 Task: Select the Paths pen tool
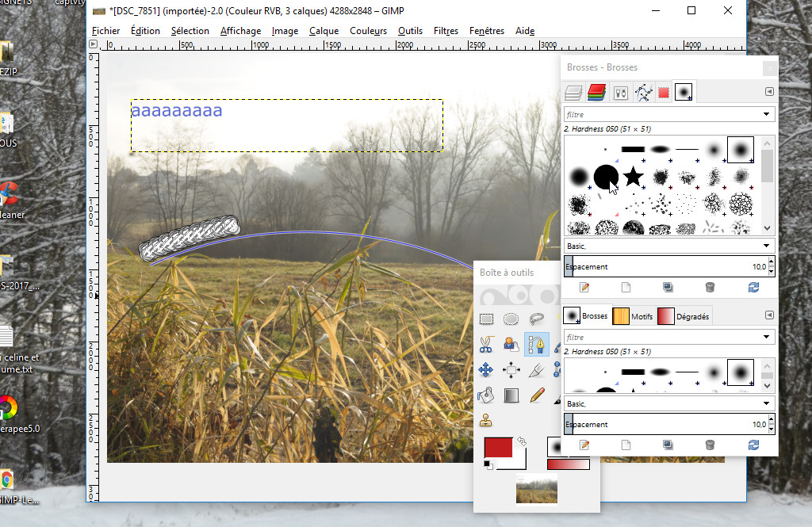pos(537,344)
